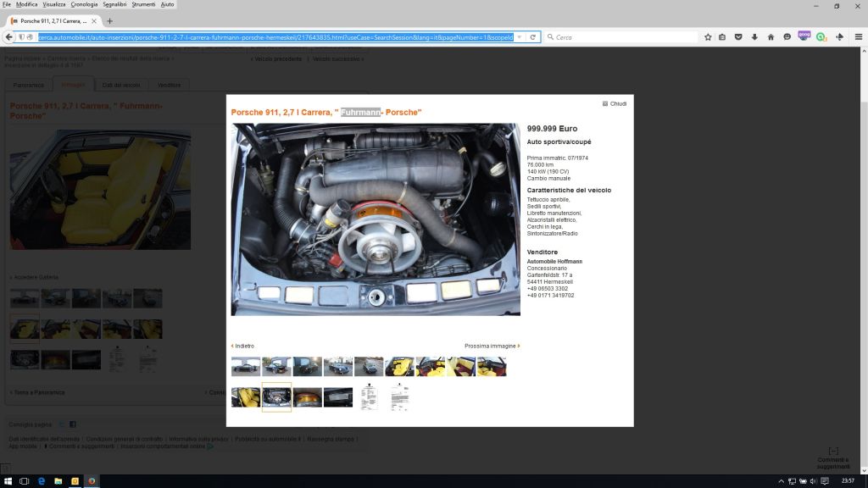
Task: Open the Modifica menu
Action: coord(26,4)
